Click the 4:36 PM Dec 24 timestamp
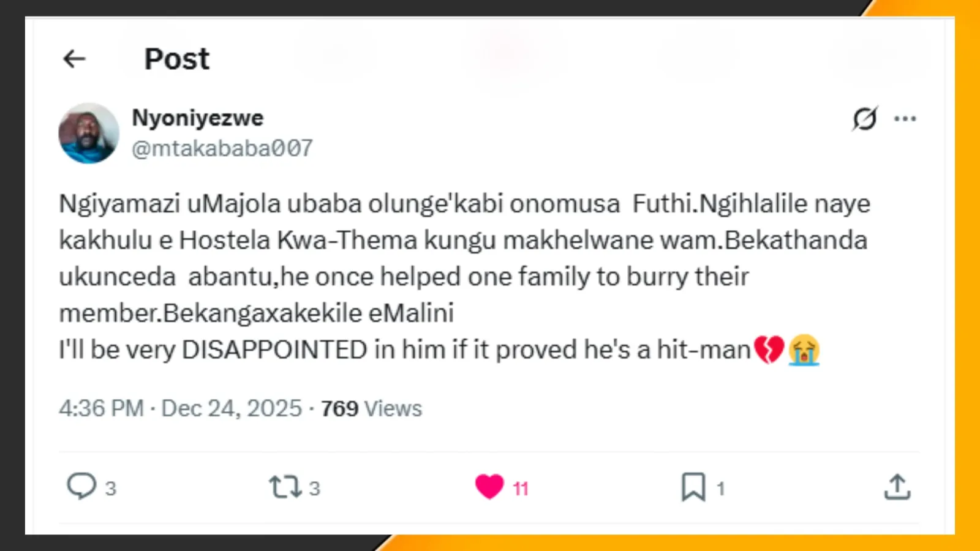This screenshot has width=980, height=551. point(180,408)
